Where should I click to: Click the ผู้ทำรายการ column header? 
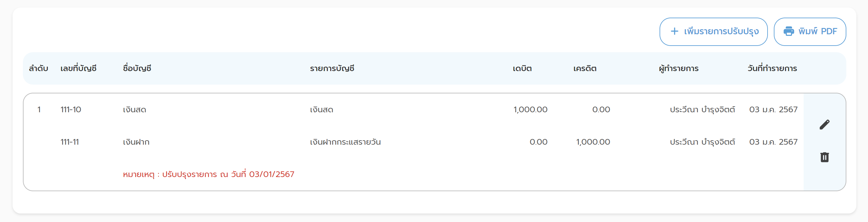[x=678, y=69]
